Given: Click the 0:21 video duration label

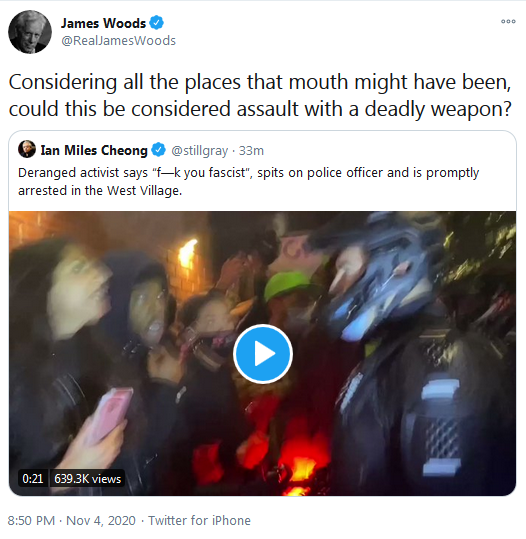Looking at the screenshot, I should [x=33, y=478].
